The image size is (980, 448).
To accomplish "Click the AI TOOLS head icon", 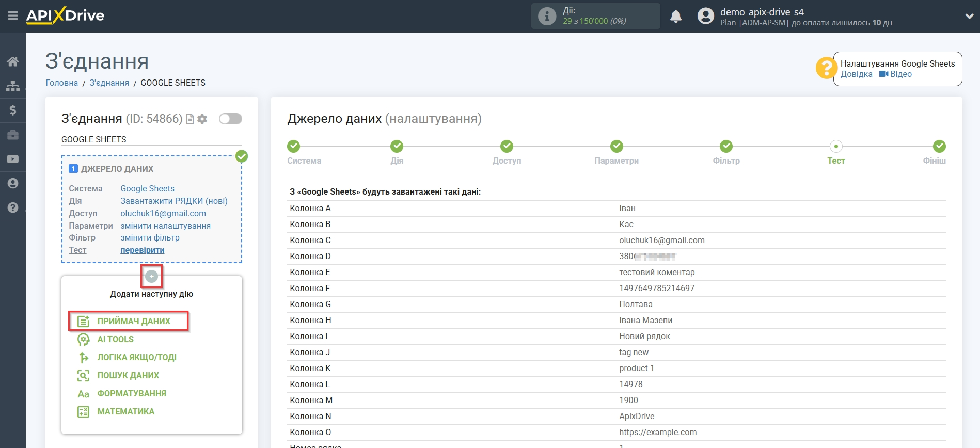I will [x=83, y=340].
